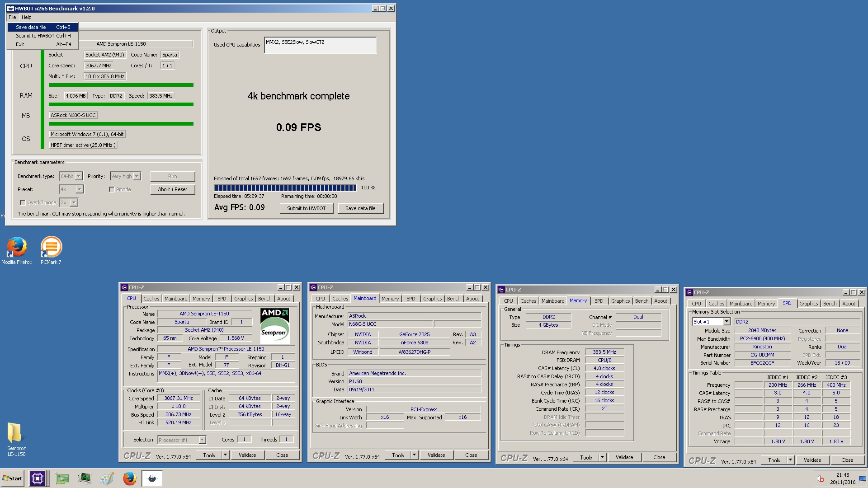
Task: Click the HWBOT x265 title bar icon
Action: tap(10, 9)
